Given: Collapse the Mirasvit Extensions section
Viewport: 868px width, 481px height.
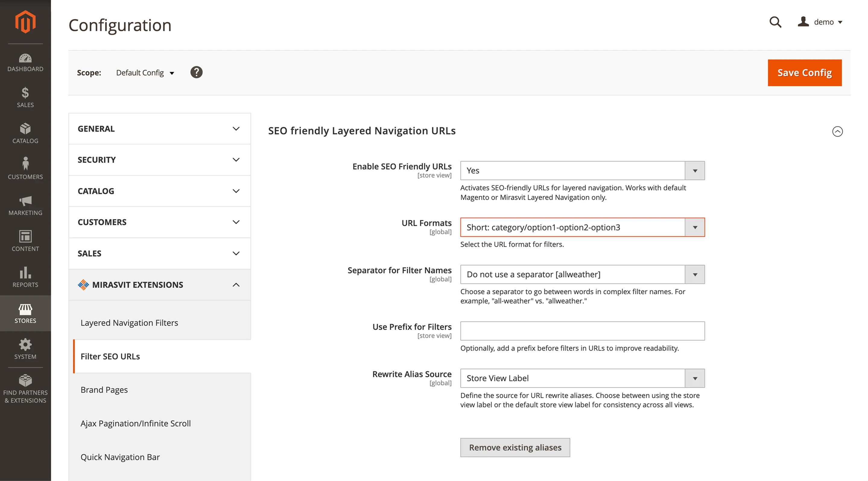Looking at the screenshot, I should [x=159, y=285].
